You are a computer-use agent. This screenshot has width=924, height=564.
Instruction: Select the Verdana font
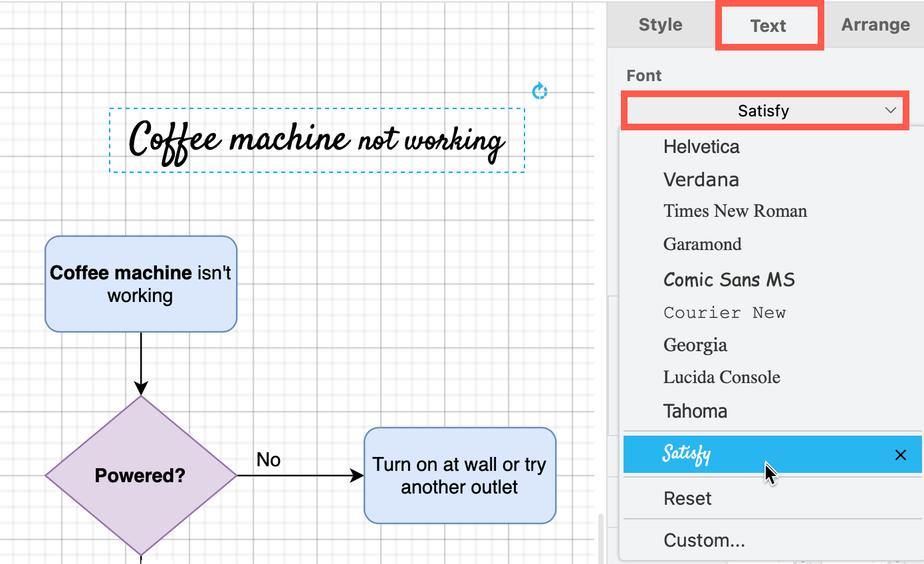[x=701, y=179]
